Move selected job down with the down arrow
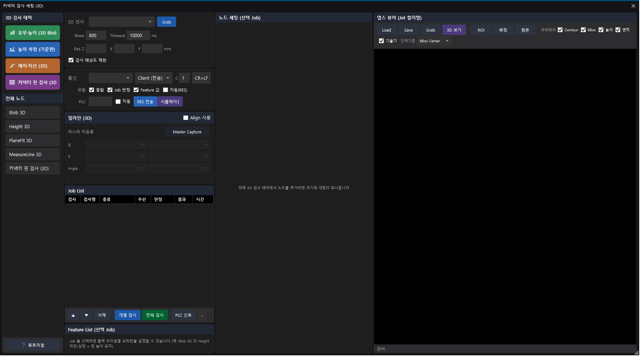 (86, 315)
